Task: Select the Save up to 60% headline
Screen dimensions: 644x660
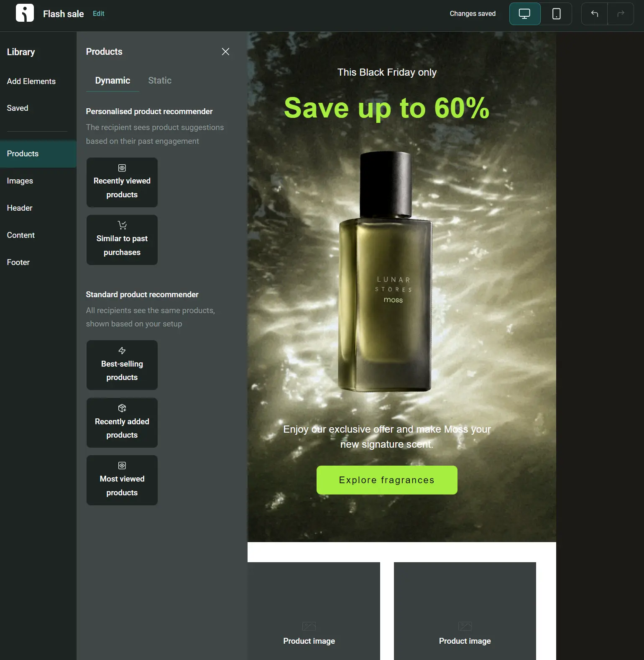Action: (387, 108)
